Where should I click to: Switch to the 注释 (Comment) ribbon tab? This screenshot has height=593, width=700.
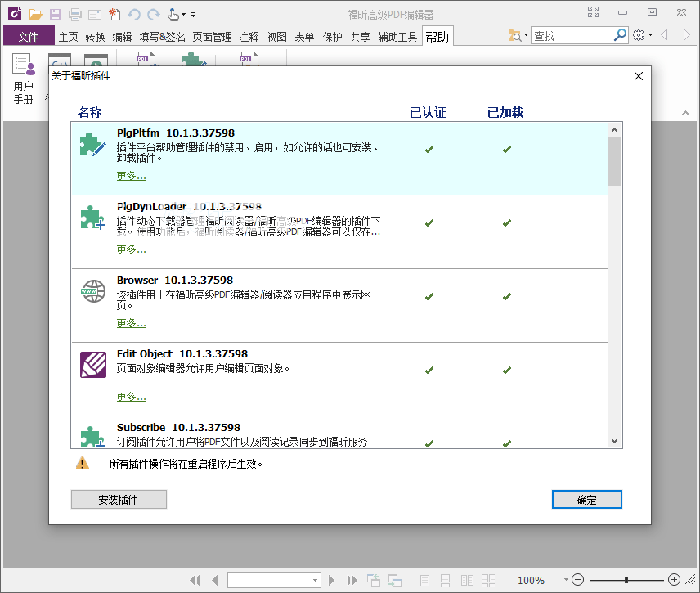tap(249, 36)
